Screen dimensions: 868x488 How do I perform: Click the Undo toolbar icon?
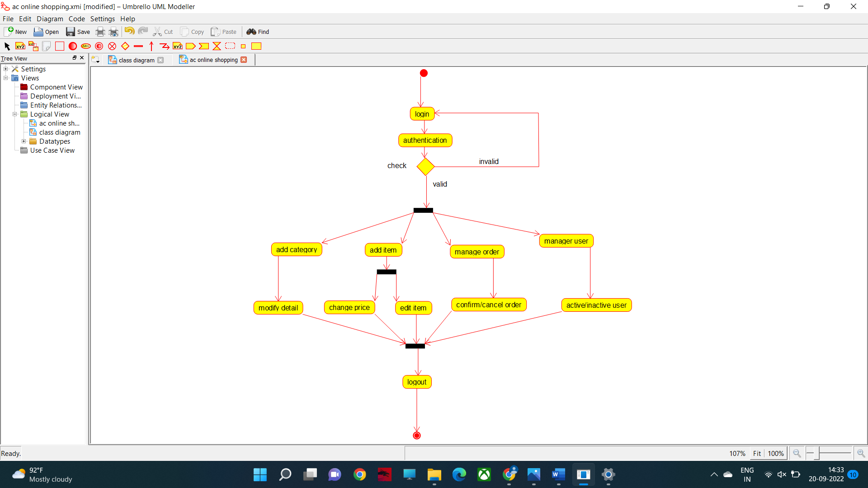pos(129,31)
